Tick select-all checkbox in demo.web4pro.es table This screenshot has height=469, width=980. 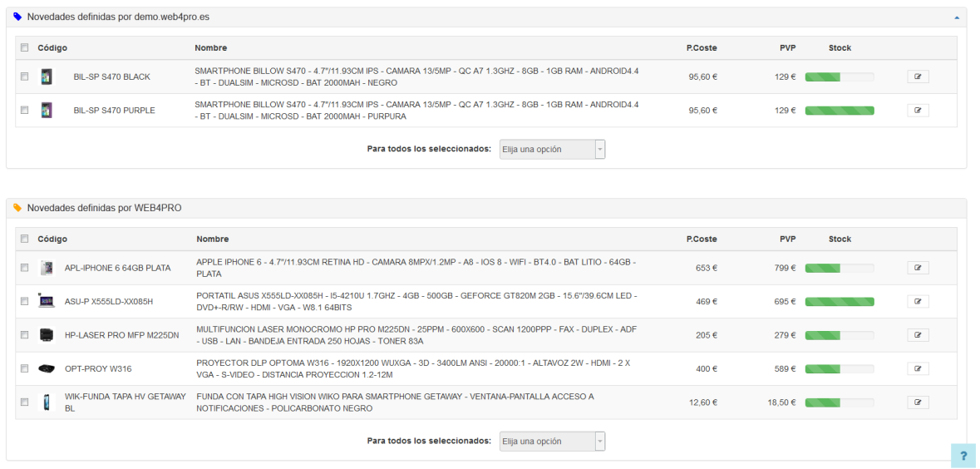point(24,47)
